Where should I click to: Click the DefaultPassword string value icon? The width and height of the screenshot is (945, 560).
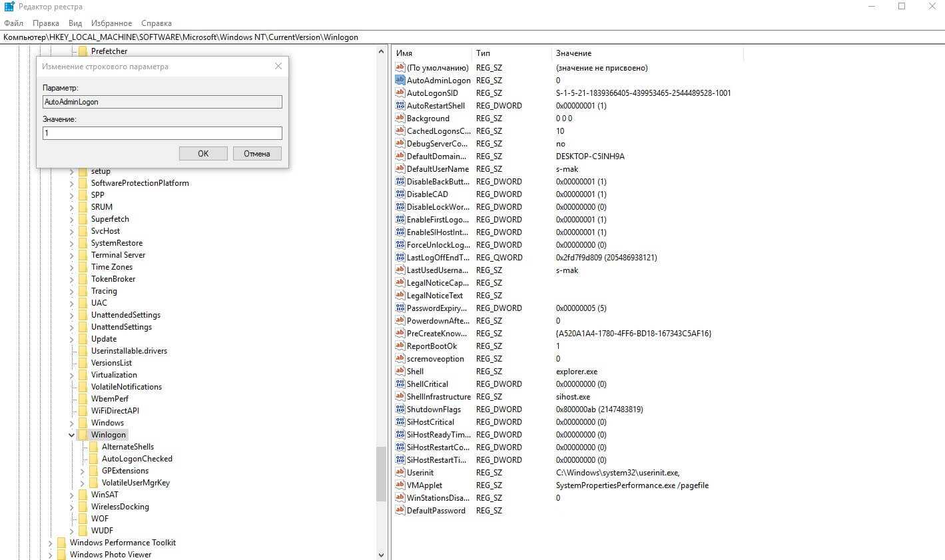400,510
